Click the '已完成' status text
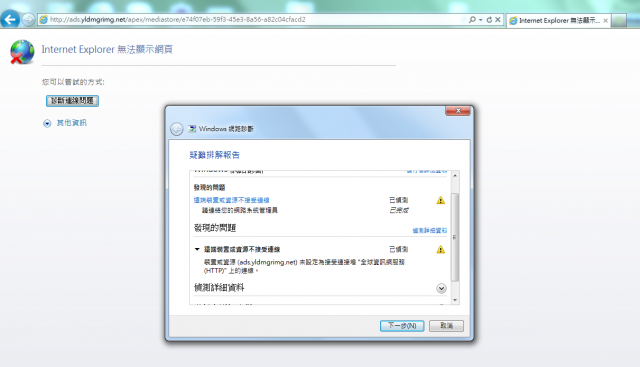The width and height of the screenshot is (640, 367). click(399, 210)
